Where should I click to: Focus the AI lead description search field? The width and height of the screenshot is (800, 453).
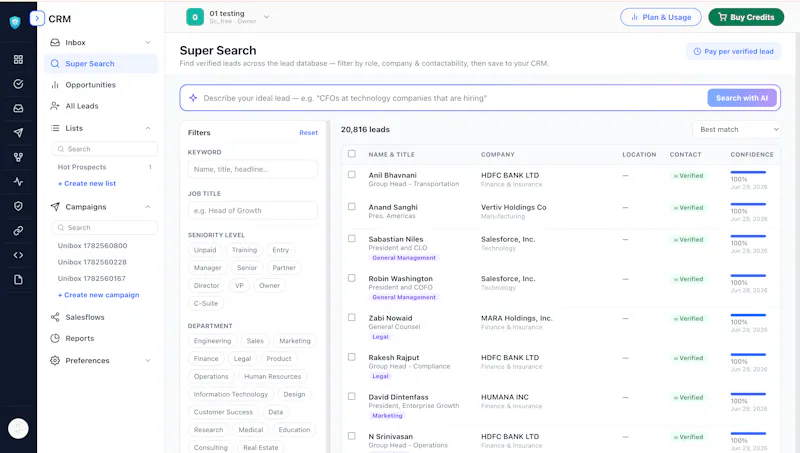[452, 98]
